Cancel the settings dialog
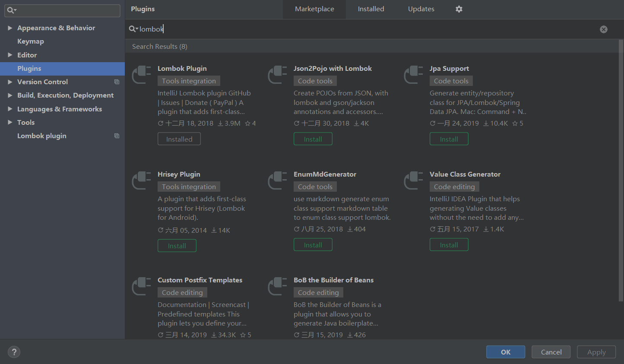The width and height of the screenshot is (624, 364). 551,352
